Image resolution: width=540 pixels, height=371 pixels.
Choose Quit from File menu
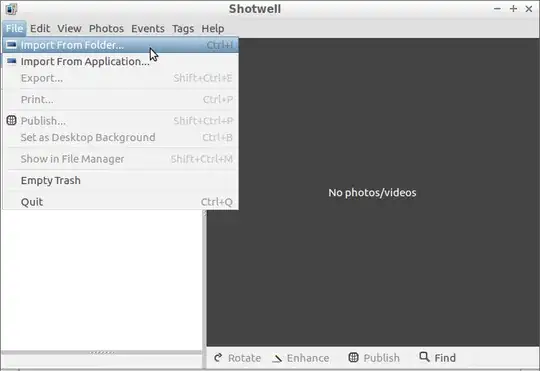click(120, 202)
